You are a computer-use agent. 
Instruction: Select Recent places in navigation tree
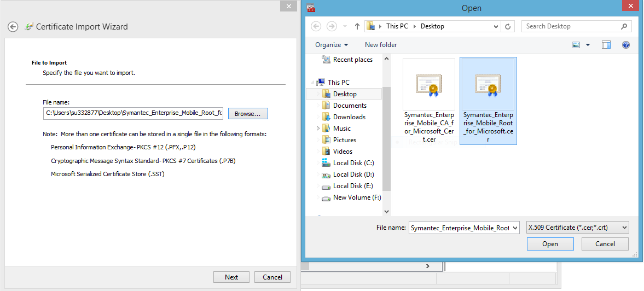(x=353, y=60)
